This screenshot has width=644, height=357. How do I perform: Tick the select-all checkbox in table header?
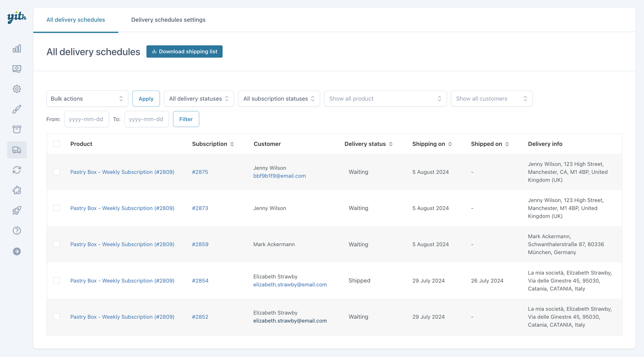(x=56, y=144)
